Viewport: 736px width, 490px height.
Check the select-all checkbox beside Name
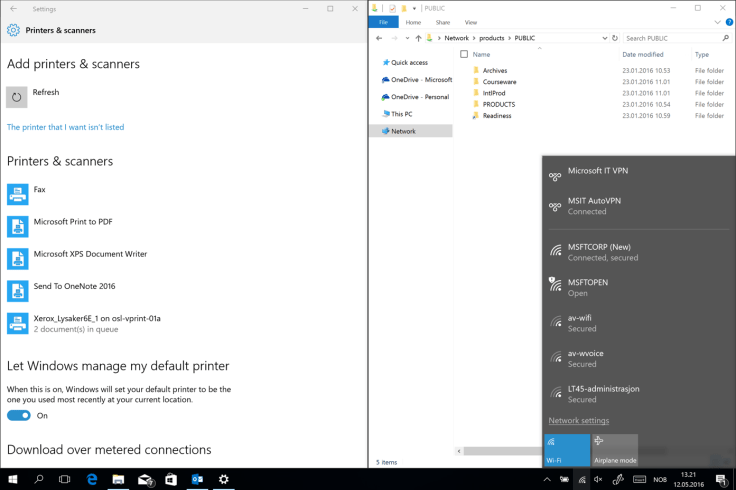pos(464,54)
